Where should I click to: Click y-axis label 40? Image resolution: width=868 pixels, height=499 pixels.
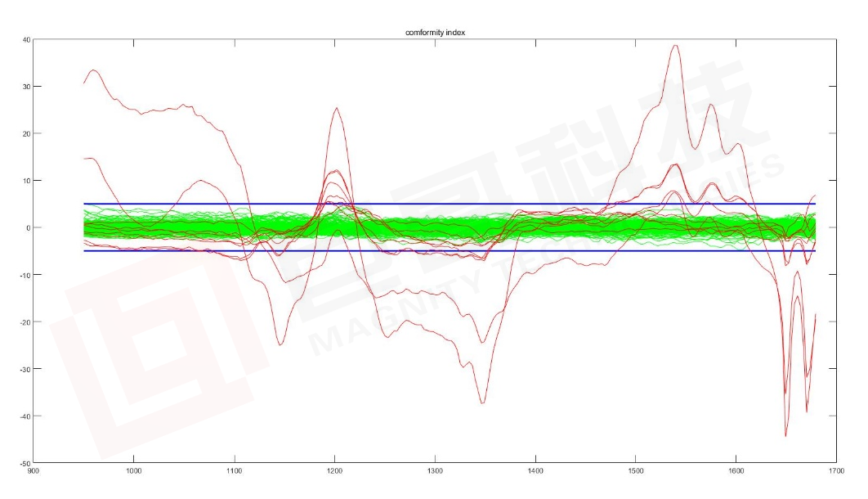[27, 40]
